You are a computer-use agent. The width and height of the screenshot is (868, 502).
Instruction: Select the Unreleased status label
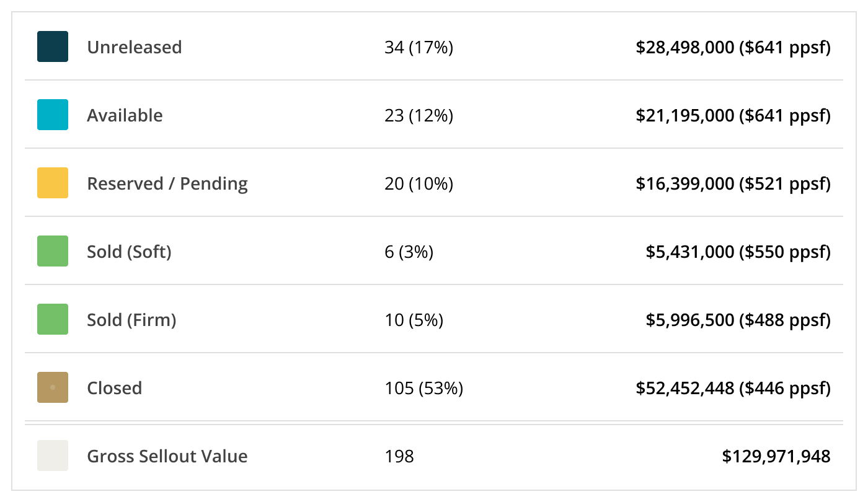pos(135,47)
